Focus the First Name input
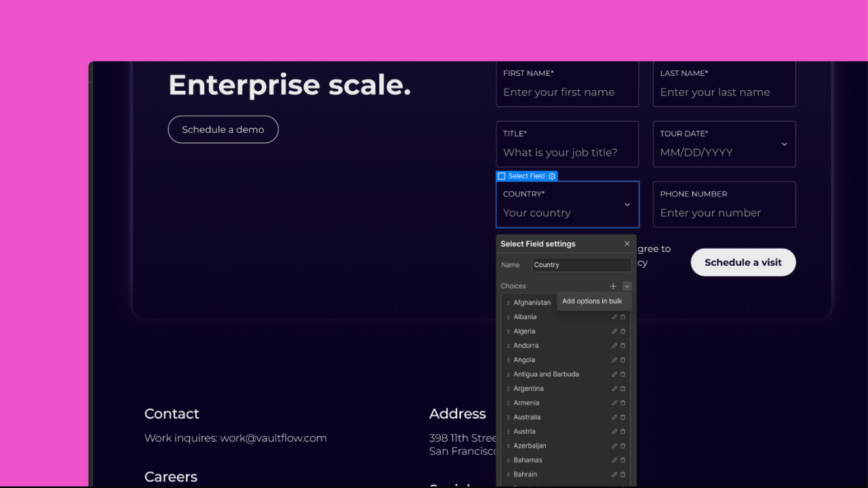 point(568,84)
